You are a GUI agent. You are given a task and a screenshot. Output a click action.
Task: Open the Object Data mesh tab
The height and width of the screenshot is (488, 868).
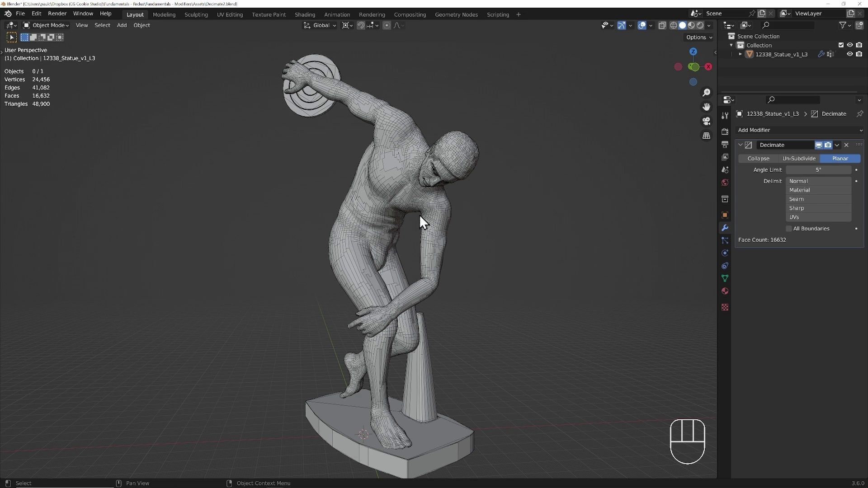pos(725,278)
